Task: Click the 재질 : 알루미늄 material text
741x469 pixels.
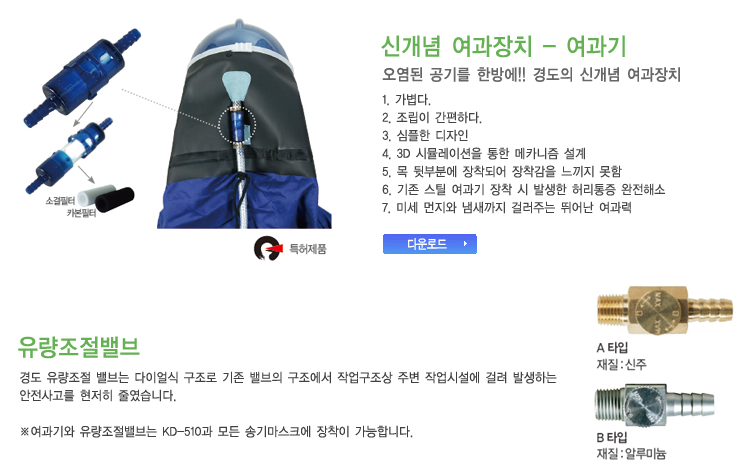Action: (x=631, y=454)
